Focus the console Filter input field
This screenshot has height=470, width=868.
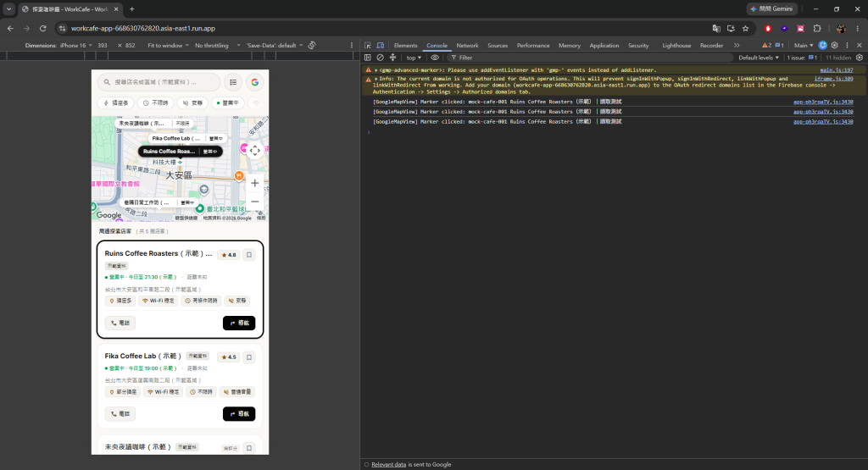590,58
